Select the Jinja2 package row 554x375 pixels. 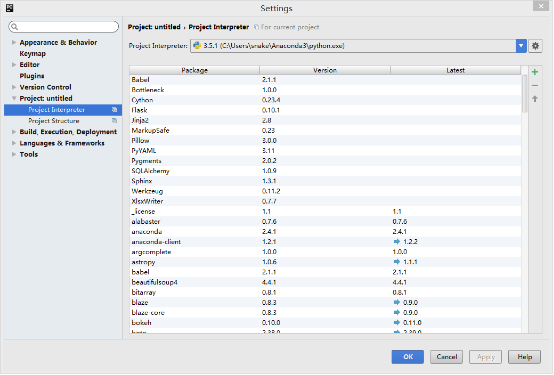325,121
